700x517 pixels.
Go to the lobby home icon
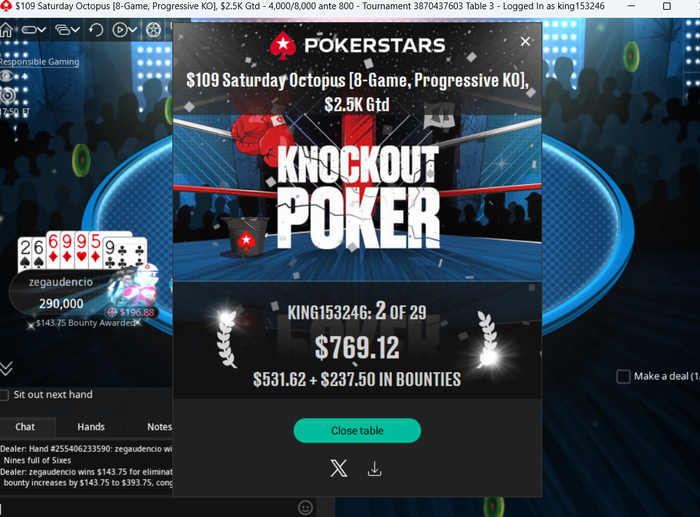(x=6, y=30)
